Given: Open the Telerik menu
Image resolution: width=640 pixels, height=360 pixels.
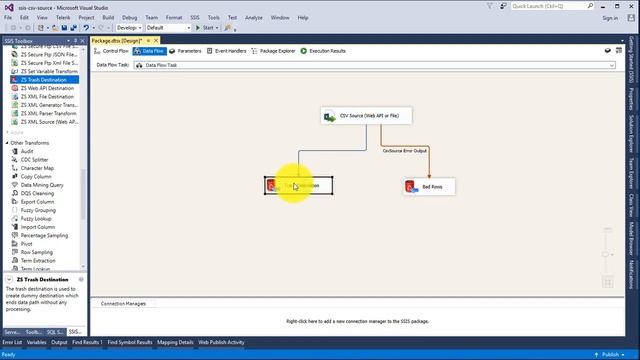Looking at the screenshot, I should click(63, 18).
